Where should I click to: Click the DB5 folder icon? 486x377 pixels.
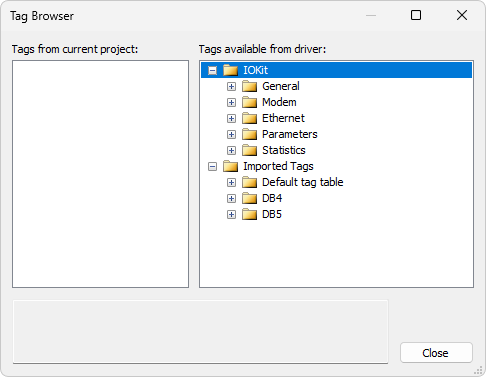(x=249, y=214)
